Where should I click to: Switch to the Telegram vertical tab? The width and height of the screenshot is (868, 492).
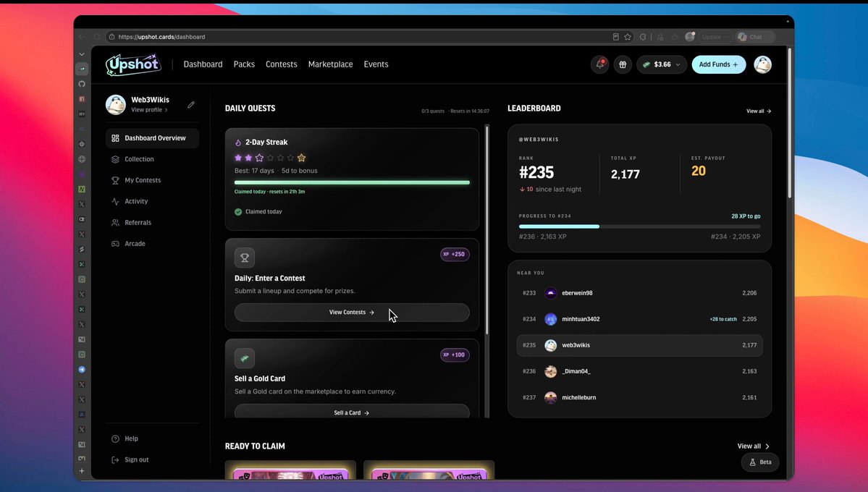pyautogui.click(x=82, y=370)
